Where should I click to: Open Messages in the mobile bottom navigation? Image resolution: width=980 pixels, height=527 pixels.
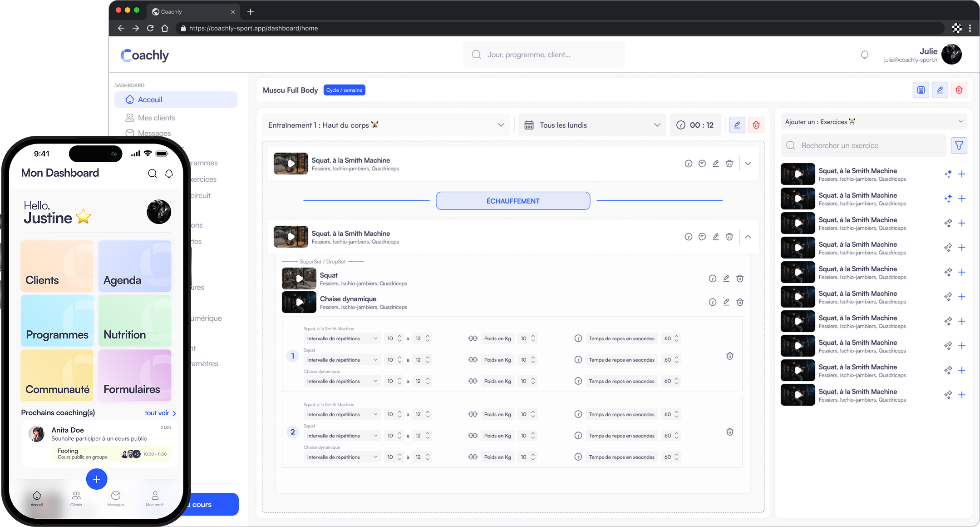click(x=116, y=498)
